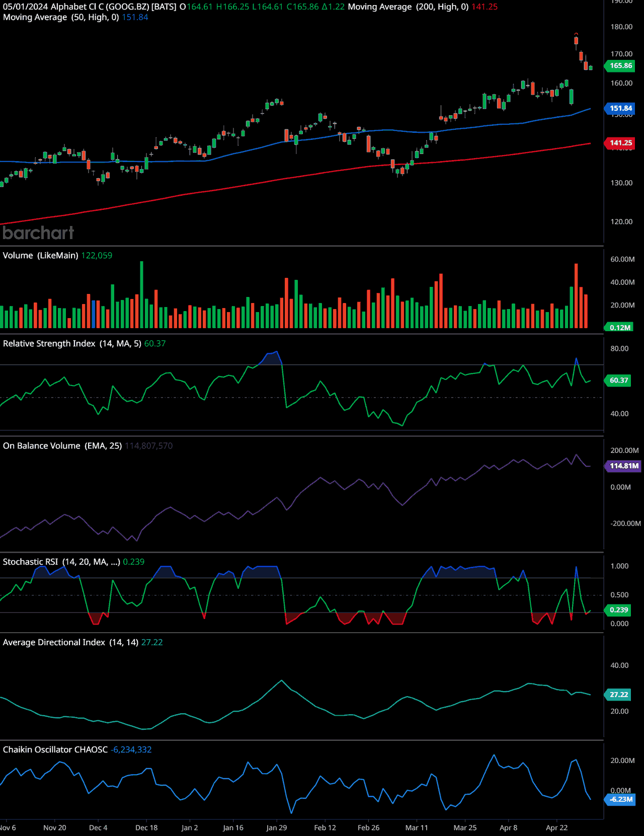This screenshot has height=836, width=644.
Task: Click the 40.00 label in ADX panel
Action: click(619, 665)
